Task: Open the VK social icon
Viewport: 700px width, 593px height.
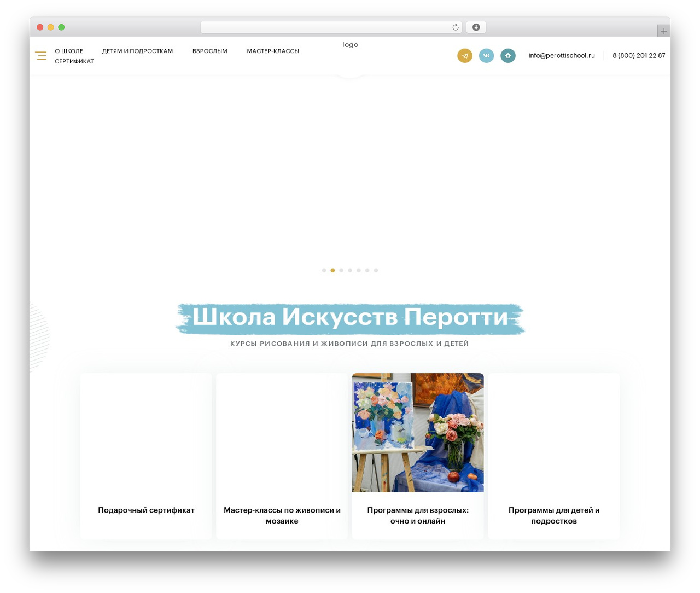Action: (x=486, y=56)
